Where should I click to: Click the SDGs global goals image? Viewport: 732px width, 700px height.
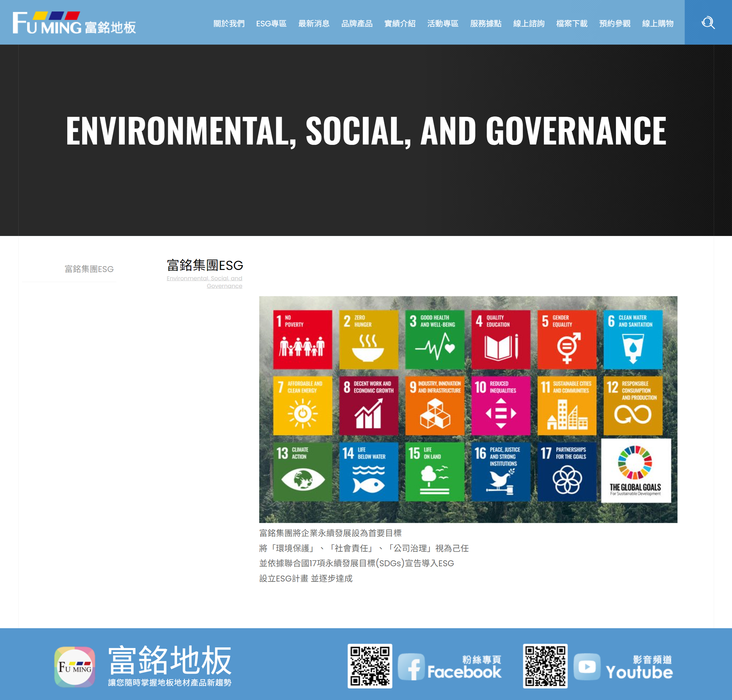click(x=468, y=409)
